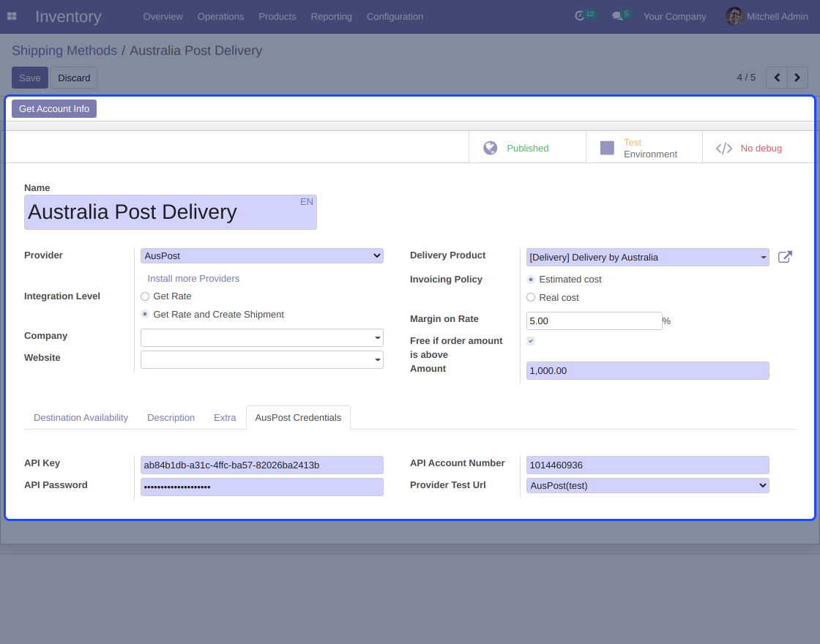The image size is (820, 644).
Task: Switch to the Extra tab
Action: click(225, 418)
